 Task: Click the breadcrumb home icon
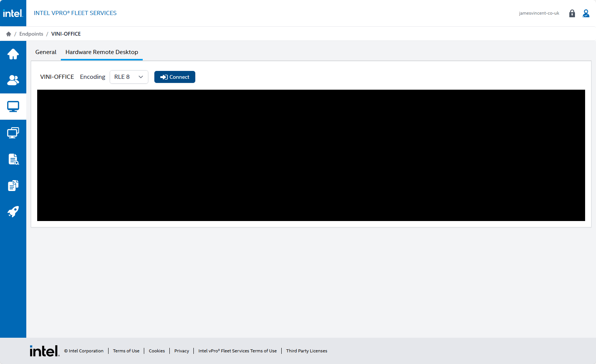click(9, 34)
